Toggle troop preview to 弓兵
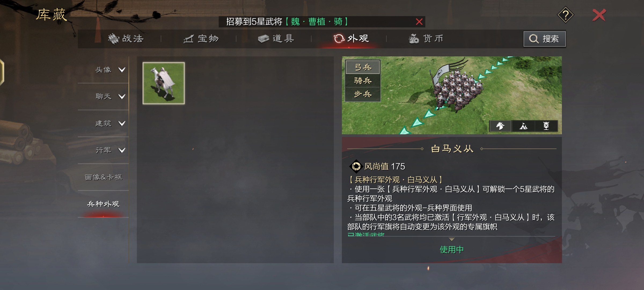 coord(363,67)
